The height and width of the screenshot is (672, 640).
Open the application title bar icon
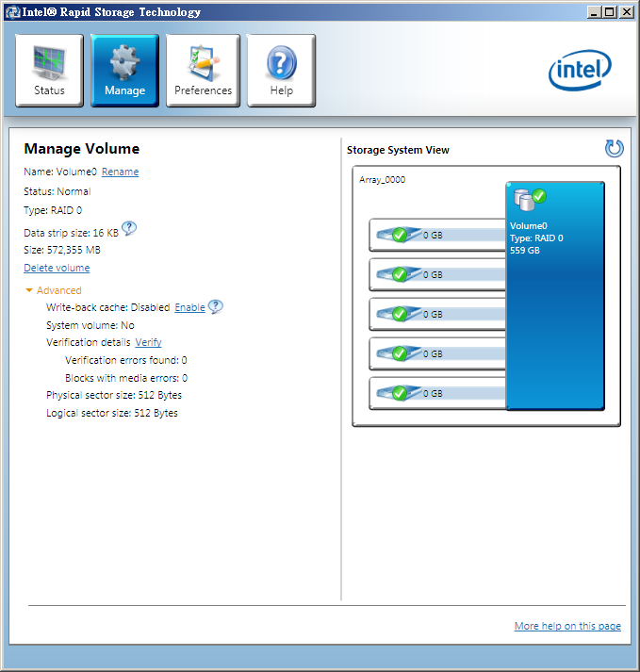point(13,12)
